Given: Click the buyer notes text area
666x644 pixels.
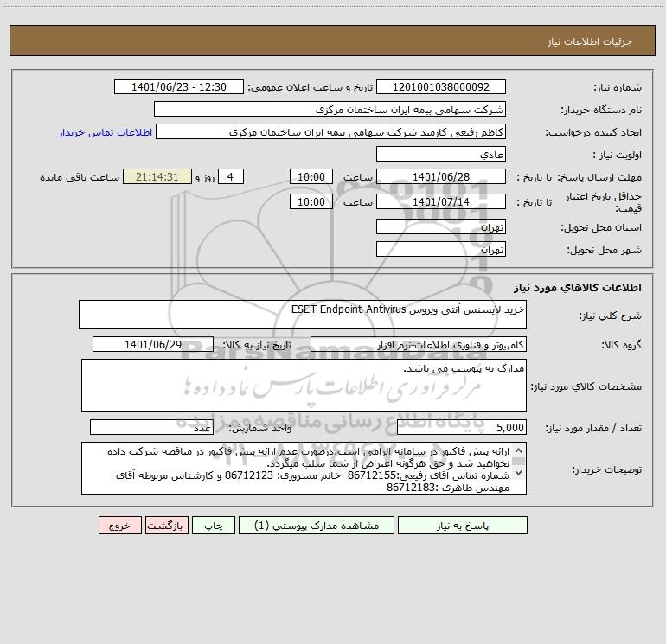Looking at the screenshot, I should point(304,469).
